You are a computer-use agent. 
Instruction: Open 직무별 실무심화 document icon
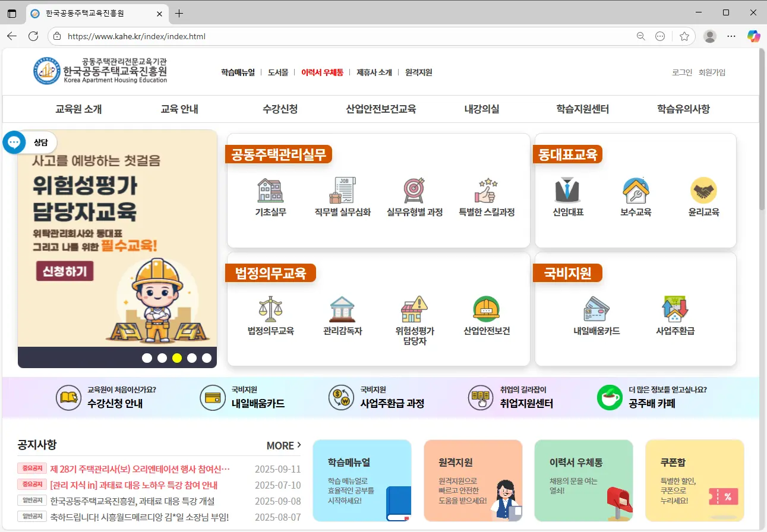[344, 190]
